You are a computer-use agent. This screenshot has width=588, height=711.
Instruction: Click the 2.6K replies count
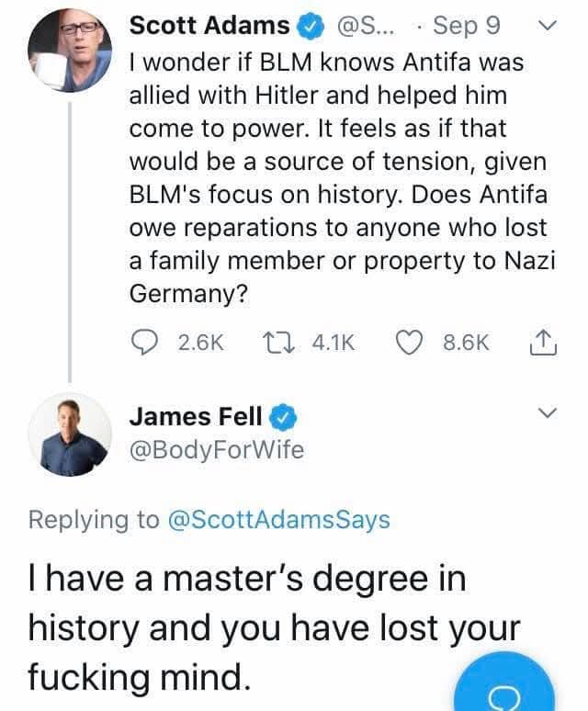point(201,343)
